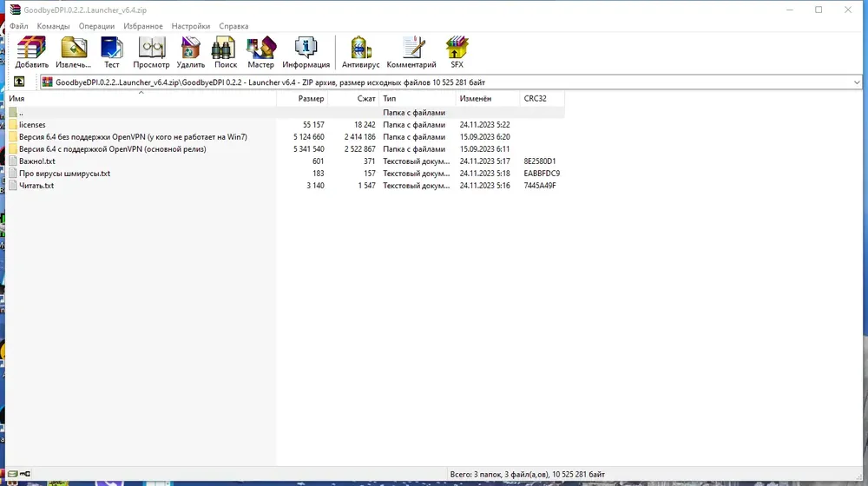Click the archive icon in the address bar

(x=47, y=82)
